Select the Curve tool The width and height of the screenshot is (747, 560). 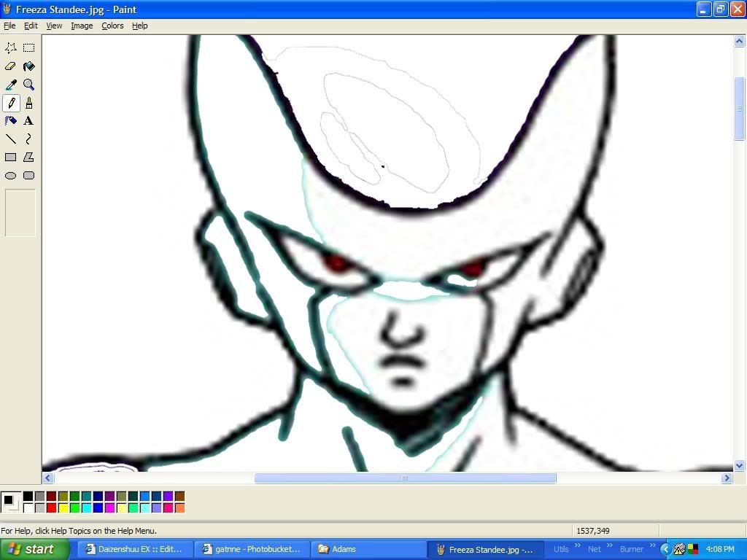(x=29, y=139)
